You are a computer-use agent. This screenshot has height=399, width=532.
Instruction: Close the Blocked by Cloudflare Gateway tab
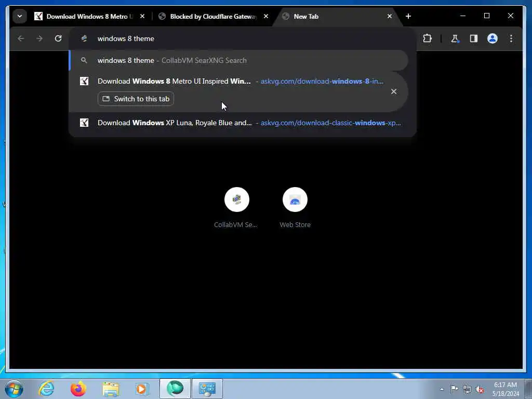(x=266, y=16)
